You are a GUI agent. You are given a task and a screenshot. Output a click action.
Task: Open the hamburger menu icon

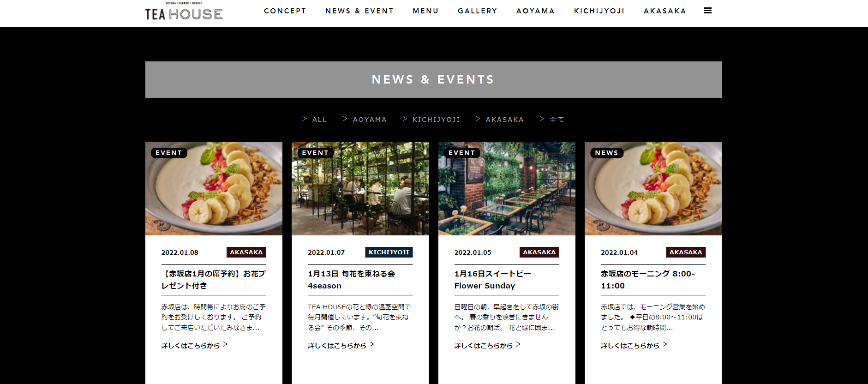pos(707,11)
